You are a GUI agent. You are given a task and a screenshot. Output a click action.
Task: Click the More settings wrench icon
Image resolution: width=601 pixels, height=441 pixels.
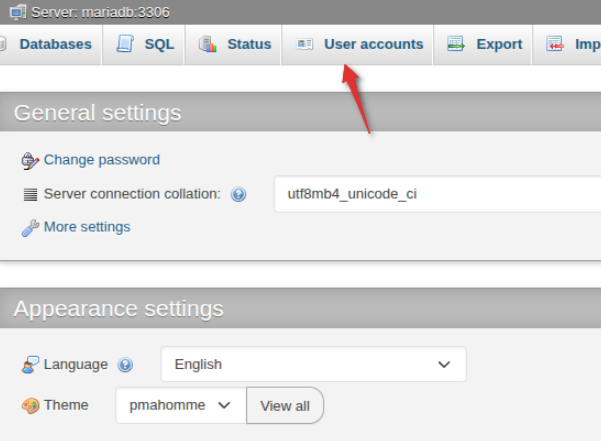tap(30, 228)
